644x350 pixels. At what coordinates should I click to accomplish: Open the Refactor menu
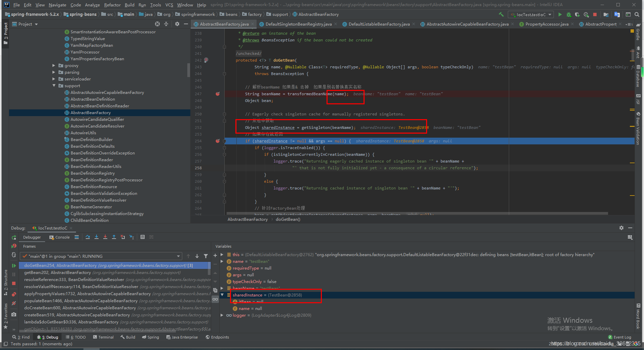click(112, 5)
